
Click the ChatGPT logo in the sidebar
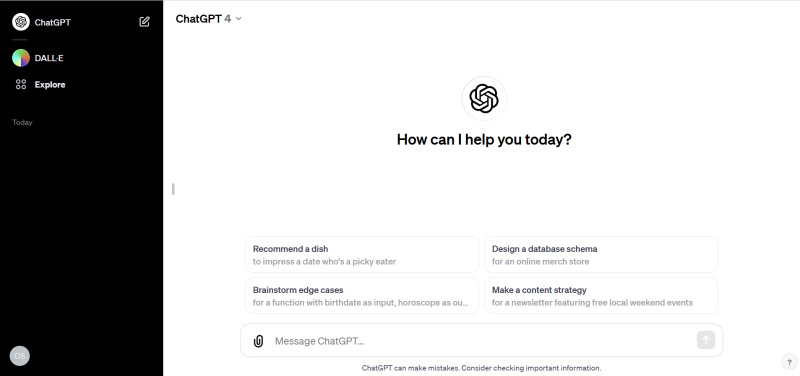(21, 22)
